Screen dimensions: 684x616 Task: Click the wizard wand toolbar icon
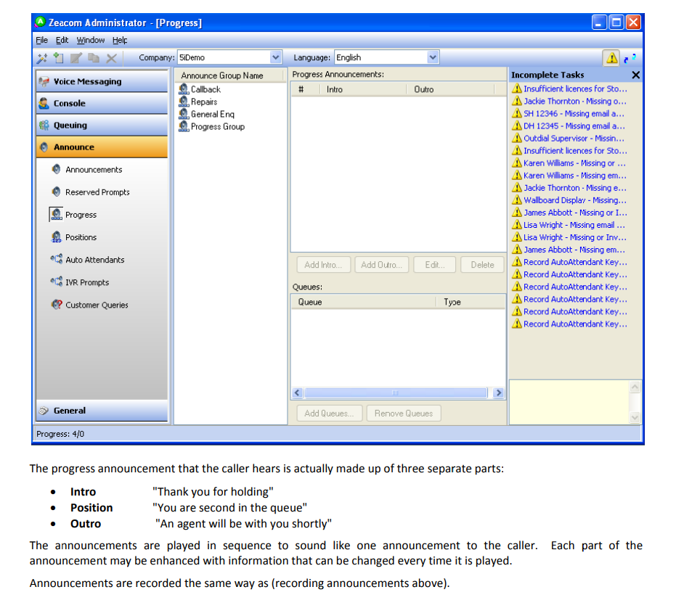42,58
